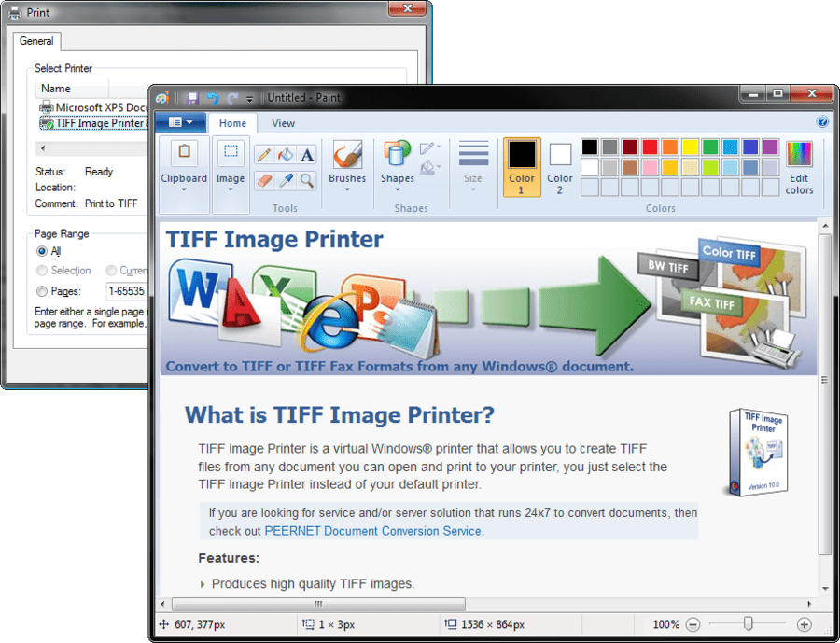The image size is (840, 643).
Task: Click inside the Pages range input field
Action: pos(126,290)
